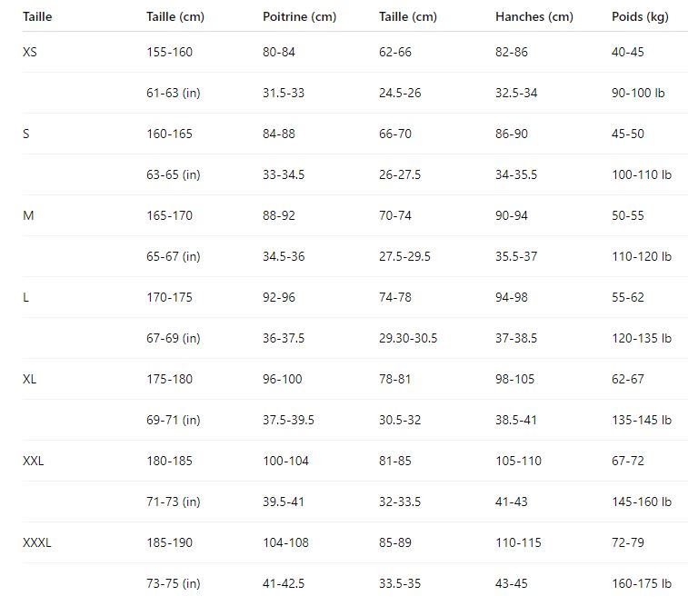688x616 pixels.
Task: Click the Poitrine (cm) column header
Action: click(299, 16)
